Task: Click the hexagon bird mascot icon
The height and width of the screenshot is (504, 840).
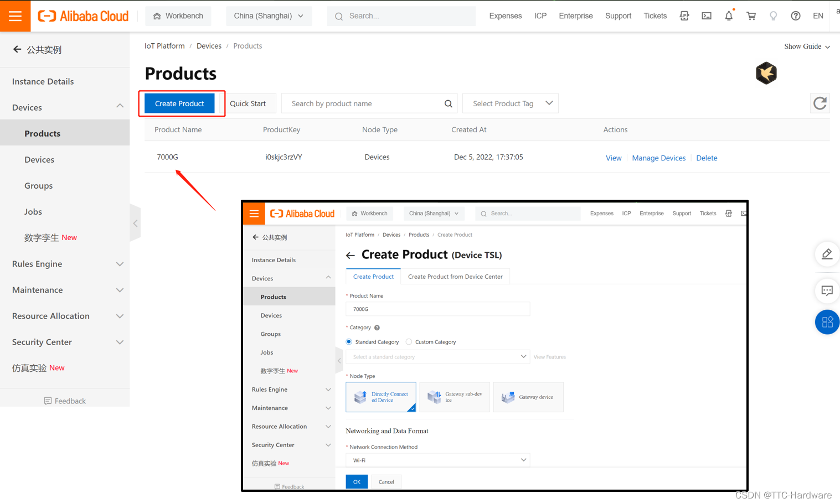Action: click(766, 73)
